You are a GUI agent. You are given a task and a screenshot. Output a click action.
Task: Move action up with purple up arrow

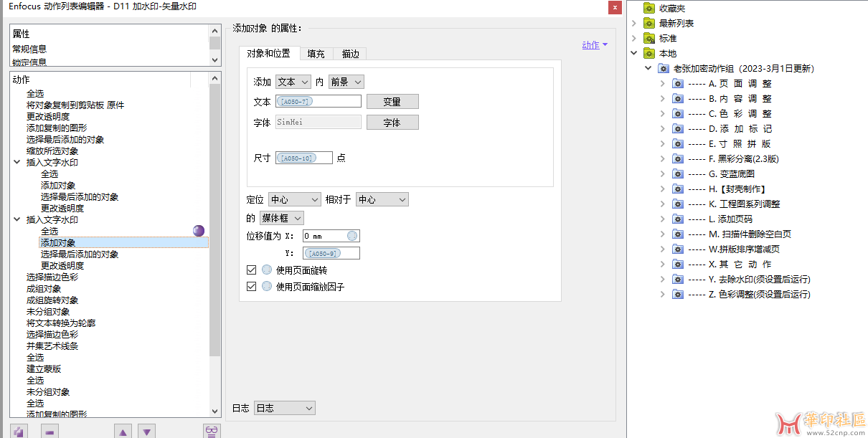(x=123, y=432)
